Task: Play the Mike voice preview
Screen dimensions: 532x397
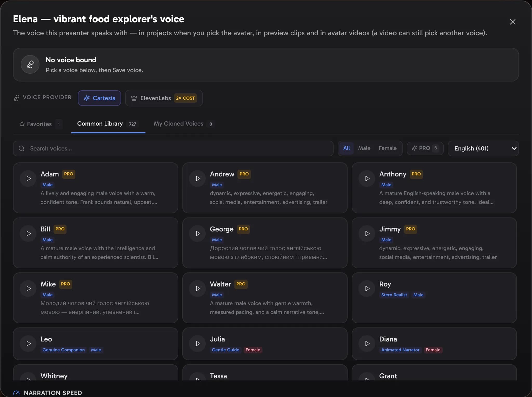Action: click(x=28, y=289)
